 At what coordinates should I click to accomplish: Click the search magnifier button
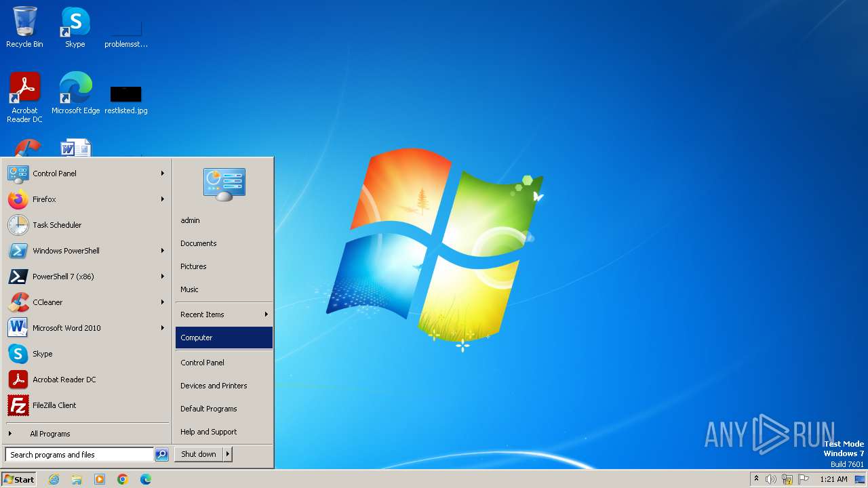pos(161,455)
